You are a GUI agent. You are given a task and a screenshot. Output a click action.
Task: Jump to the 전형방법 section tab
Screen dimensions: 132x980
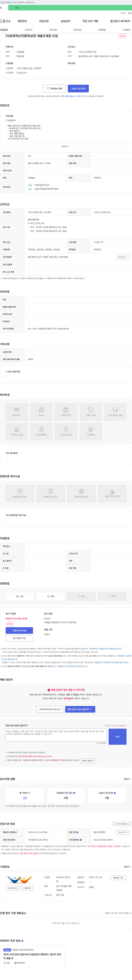coord(102,30)
